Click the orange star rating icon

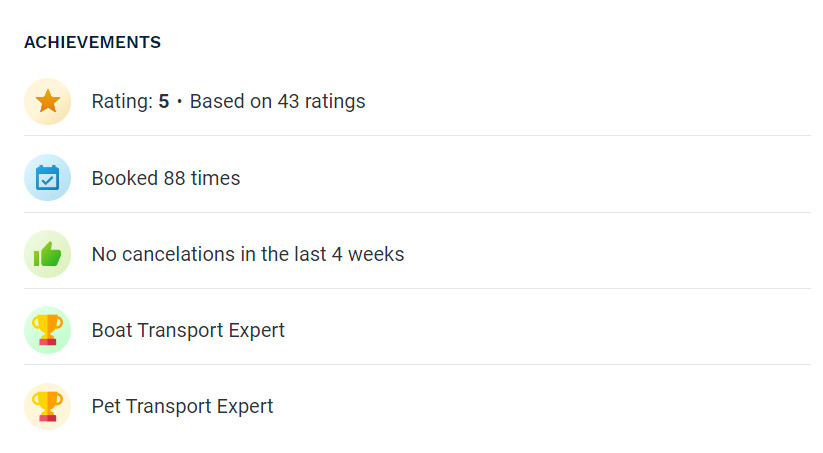coord(47,101)
